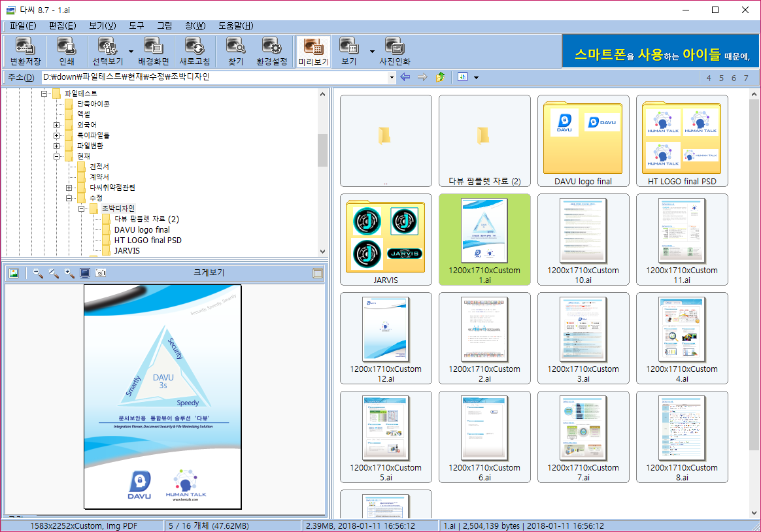Image resolution: width=761 pixels, height=532 pixels.
Task: Select HT LOGO final PSD in the folder tree
Action: (148, 240)
